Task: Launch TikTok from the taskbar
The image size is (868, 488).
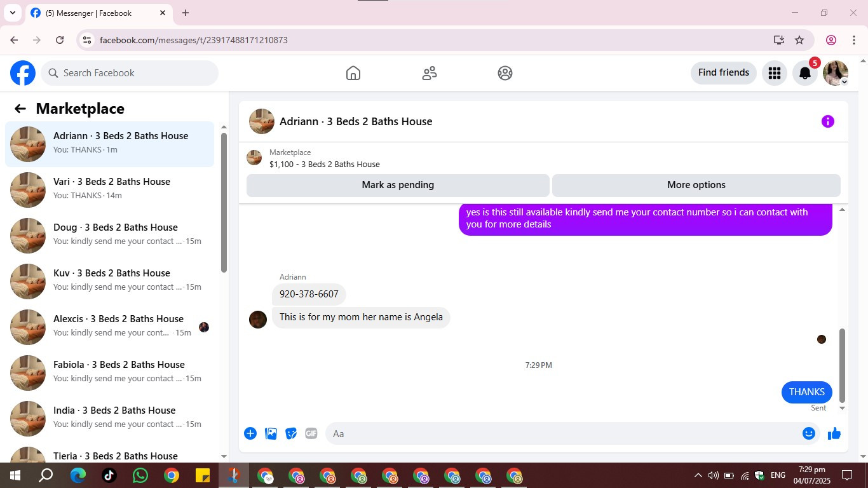Action: (109, 475)
